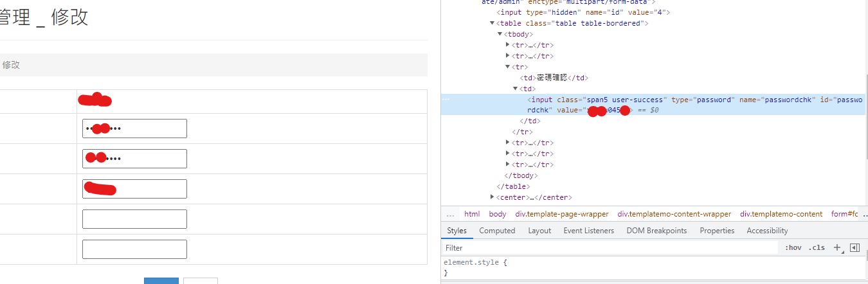
Task: Expand the last collapsed tr before closing tbody
Action: (508, 164)
